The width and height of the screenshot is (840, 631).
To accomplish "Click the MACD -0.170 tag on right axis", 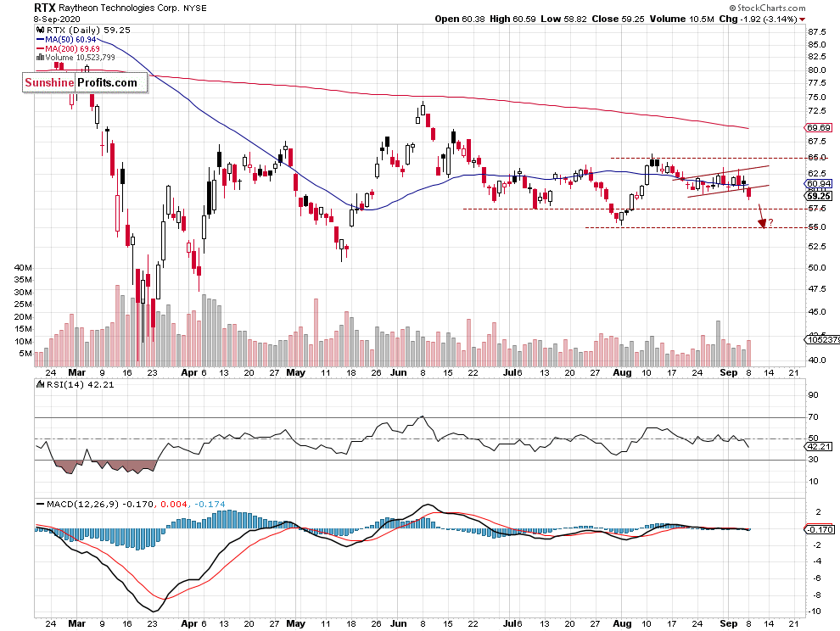I will 819,529.
